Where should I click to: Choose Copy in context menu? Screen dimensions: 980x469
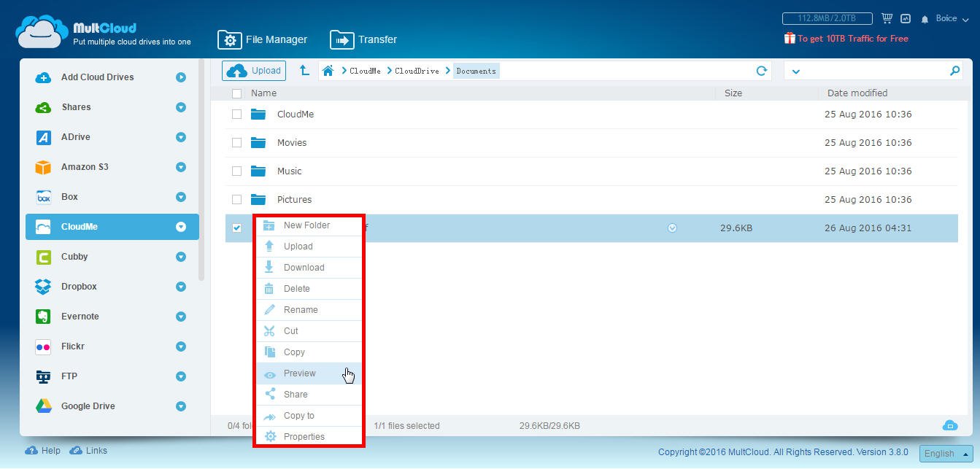pos(309,352)
